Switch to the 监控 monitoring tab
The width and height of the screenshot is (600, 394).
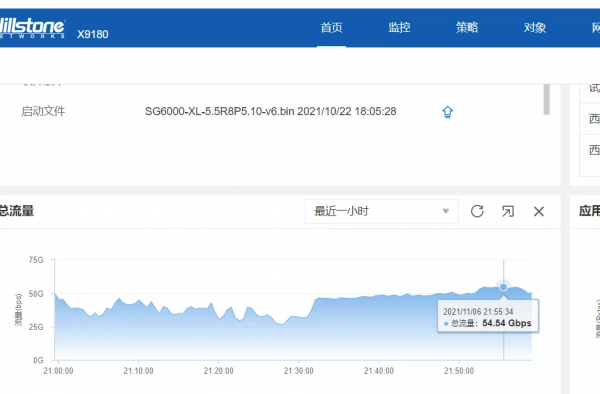pos(399,28)
